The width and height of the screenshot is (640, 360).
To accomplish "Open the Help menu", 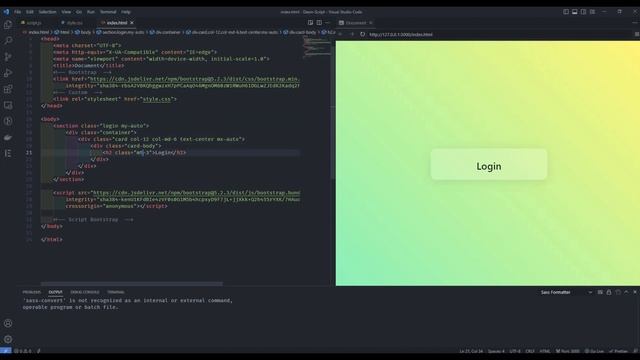I will click(x=126, y=12).
